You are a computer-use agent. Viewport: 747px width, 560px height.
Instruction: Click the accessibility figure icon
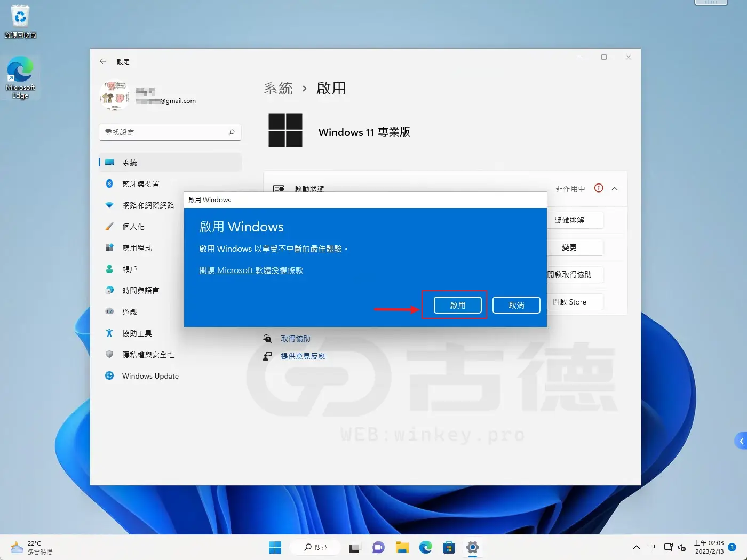coord(109,333)
